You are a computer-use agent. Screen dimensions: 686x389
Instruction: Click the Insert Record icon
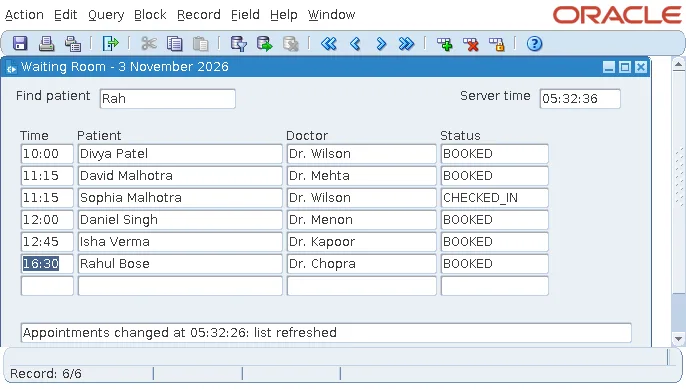444,44
